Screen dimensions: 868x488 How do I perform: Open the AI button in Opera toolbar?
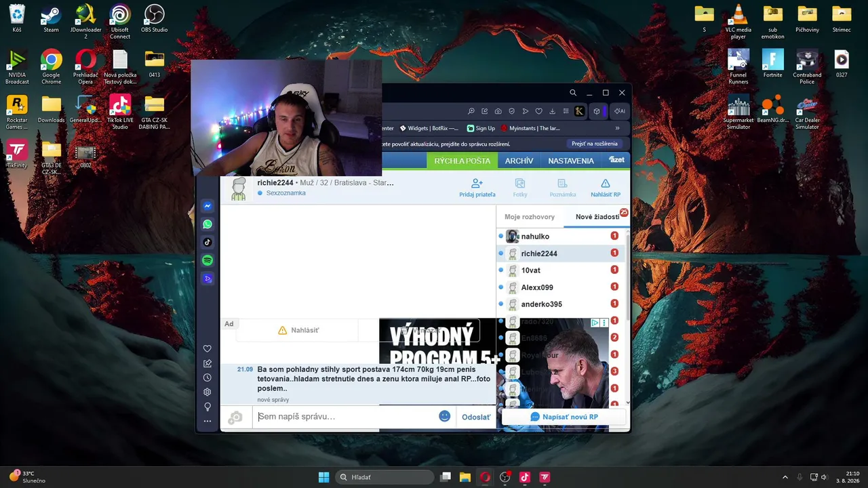[x=620, y=111]
